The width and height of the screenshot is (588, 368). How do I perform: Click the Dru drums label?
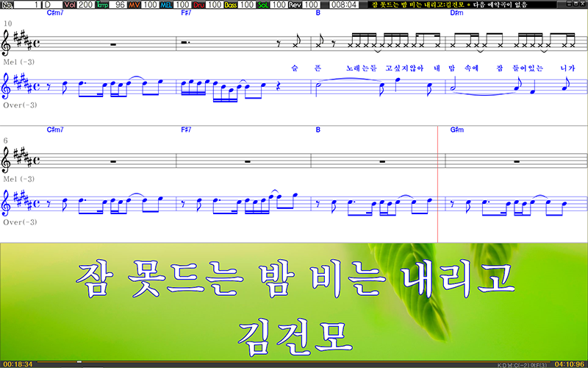(198, 4)
